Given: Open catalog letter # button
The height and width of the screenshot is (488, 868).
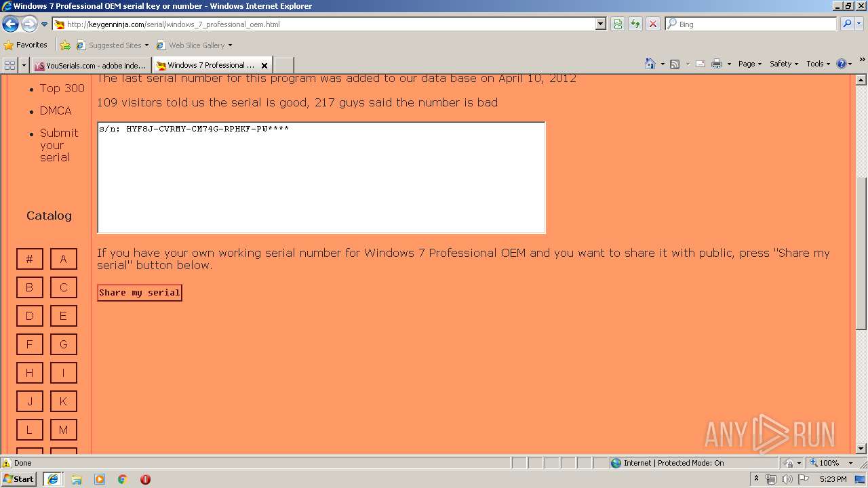Looking at the screenshot, I should click(x=30, y=259).
